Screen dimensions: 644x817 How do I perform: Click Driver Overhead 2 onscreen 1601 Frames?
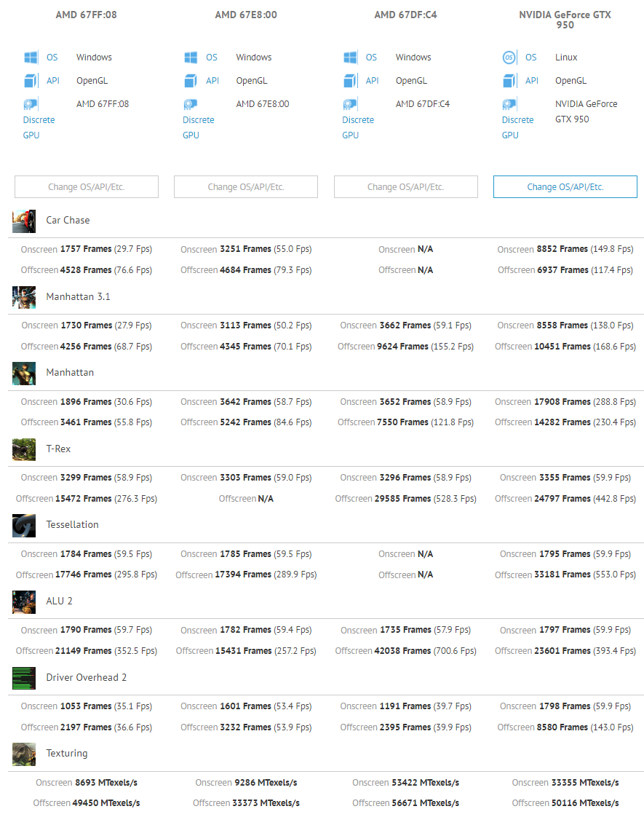point(246,706)
